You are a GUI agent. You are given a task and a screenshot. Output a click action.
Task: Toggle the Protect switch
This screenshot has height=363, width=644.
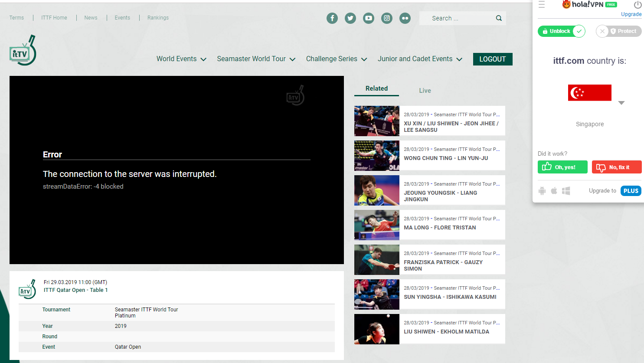tap(618, 31)
